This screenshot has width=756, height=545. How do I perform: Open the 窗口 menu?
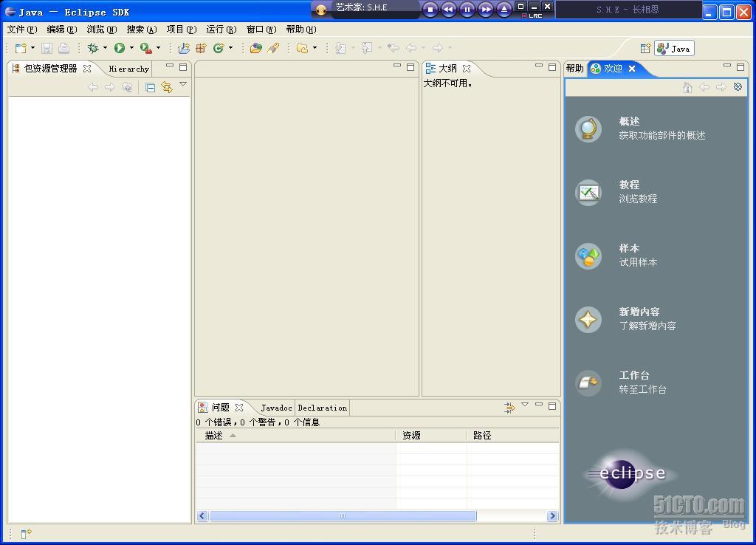tap(260, 30)
